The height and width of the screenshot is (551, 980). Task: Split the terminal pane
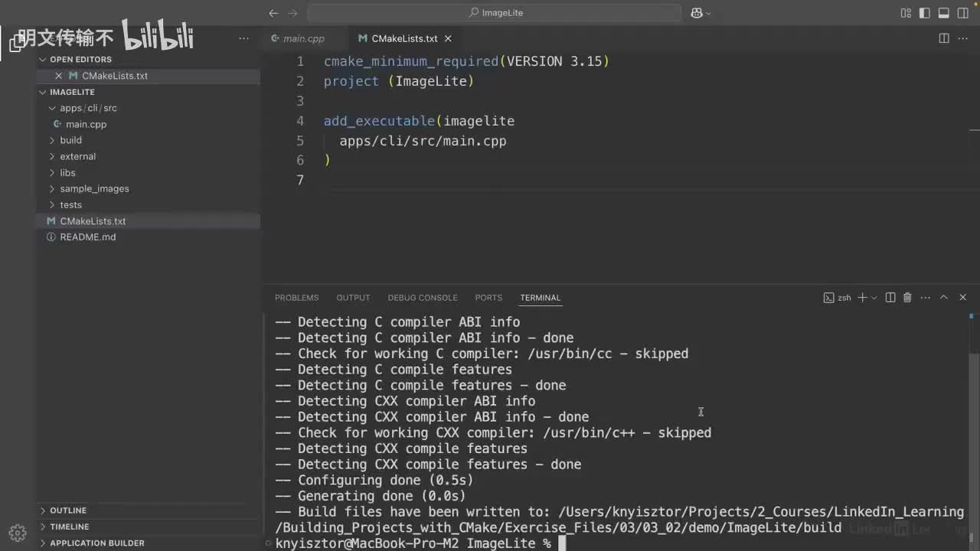(x=890, y=298)
